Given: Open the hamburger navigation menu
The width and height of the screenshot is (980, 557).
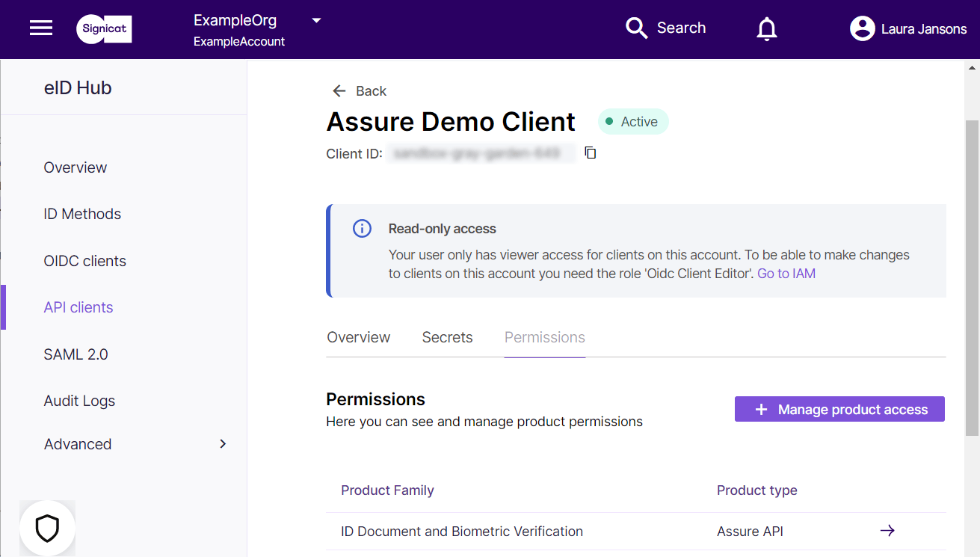Looking at the screenshot, I should tap(41, 28).
